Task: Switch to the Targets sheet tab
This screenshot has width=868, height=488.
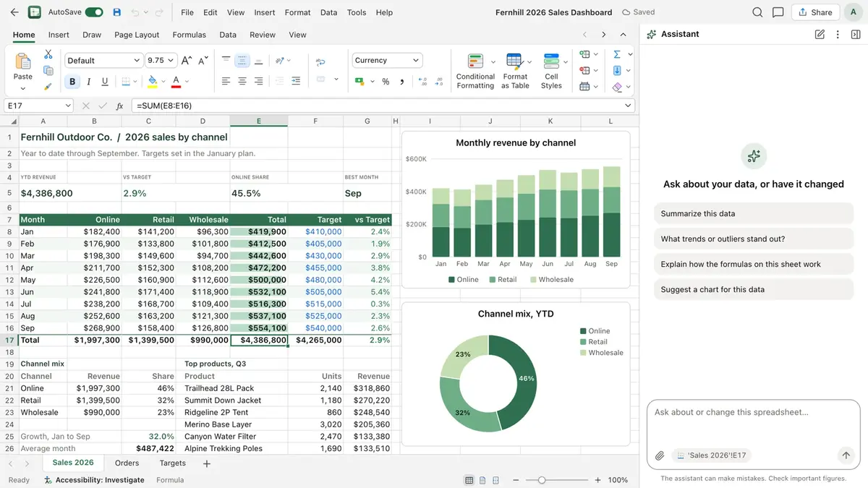Action: point(173,463)
